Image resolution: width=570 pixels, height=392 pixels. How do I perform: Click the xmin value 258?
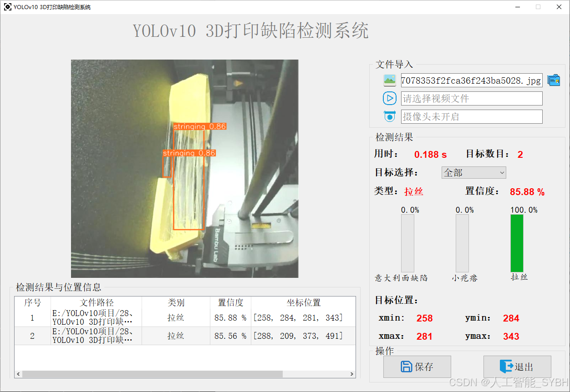(425, 318)
